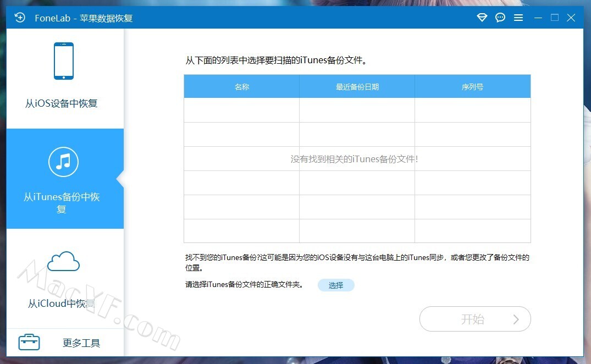
Task: Click the diamond icon in the title bar
Action: (482, 18)
